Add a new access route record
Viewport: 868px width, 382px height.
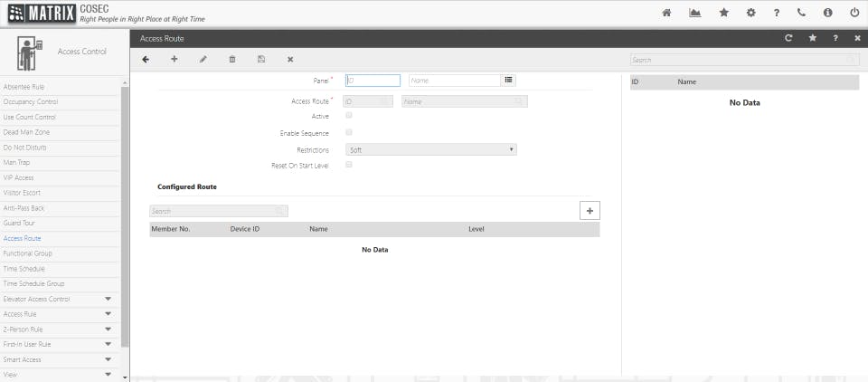(175, 59)
